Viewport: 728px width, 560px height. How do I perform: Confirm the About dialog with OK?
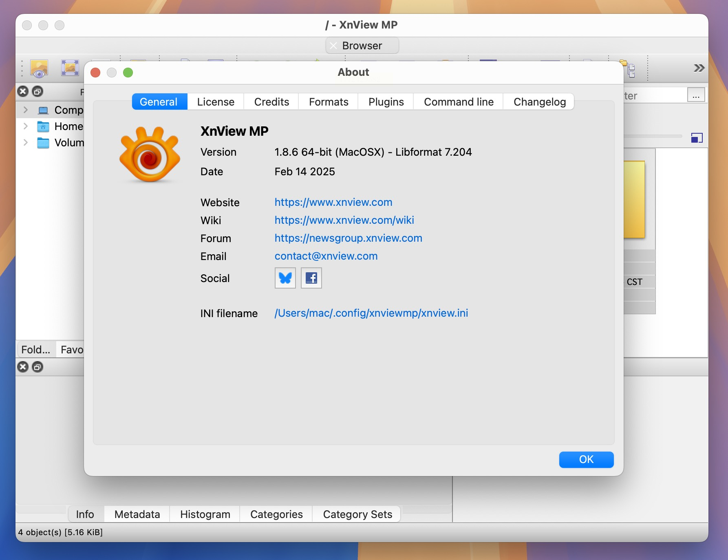point(586,459)
